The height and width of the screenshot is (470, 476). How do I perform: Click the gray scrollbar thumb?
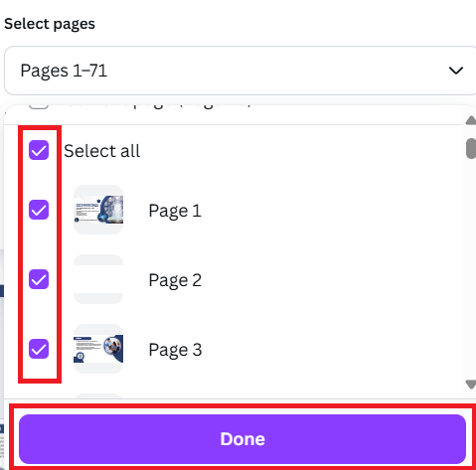coord(471,149)
